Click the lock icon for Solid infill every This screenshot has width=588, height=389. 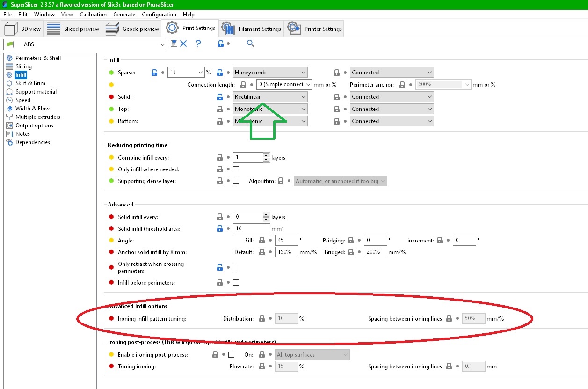[220, 217]
